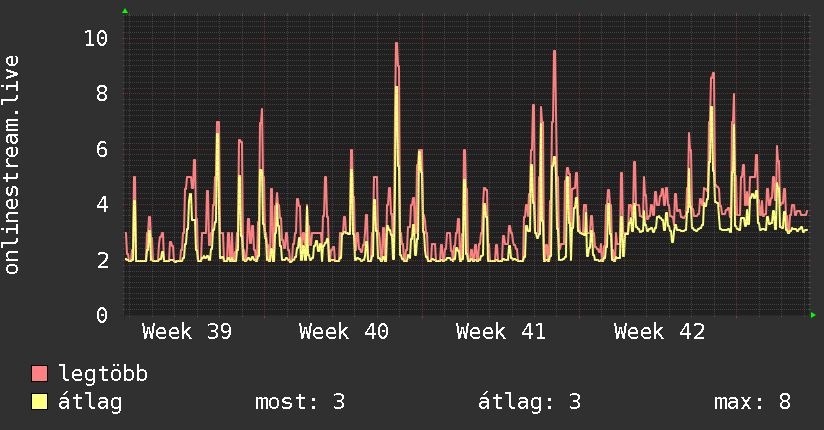Screen dimensions: 824x430
Task: Click the pink legtöbb legend swatch
Action: click(39, 373)
